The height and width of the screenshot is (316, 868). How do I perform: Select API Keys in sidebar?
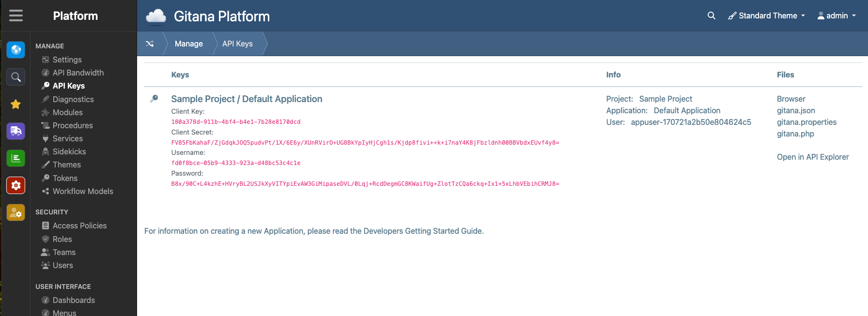pos(69,86)
